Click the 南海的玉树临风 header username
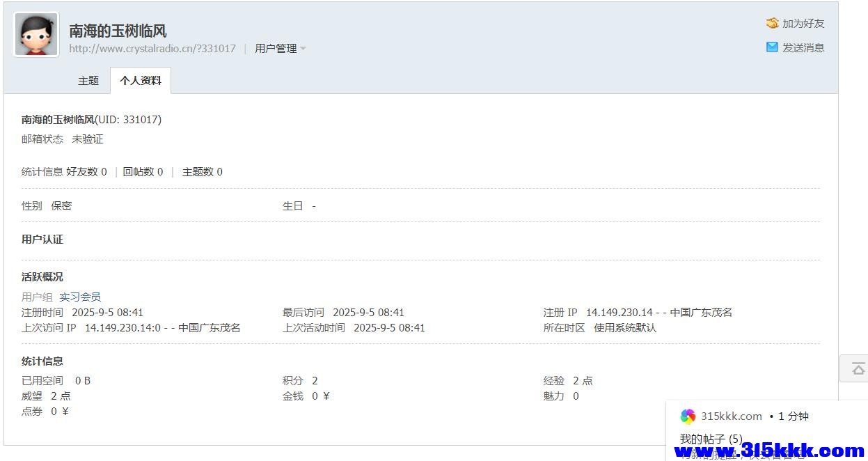The width and height of the screenshot is (868, 461). [118, 31]
